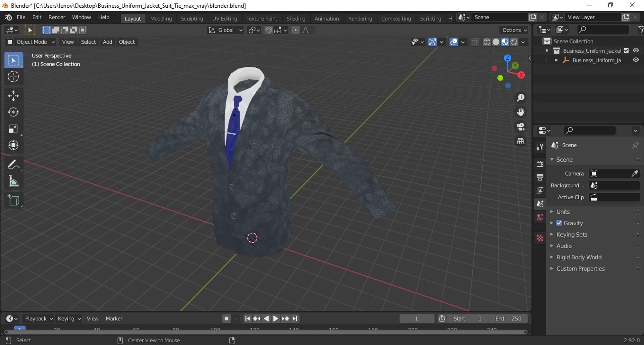Open the Render menu
Viewport: 644px width, 345px height.
[57, 17]
